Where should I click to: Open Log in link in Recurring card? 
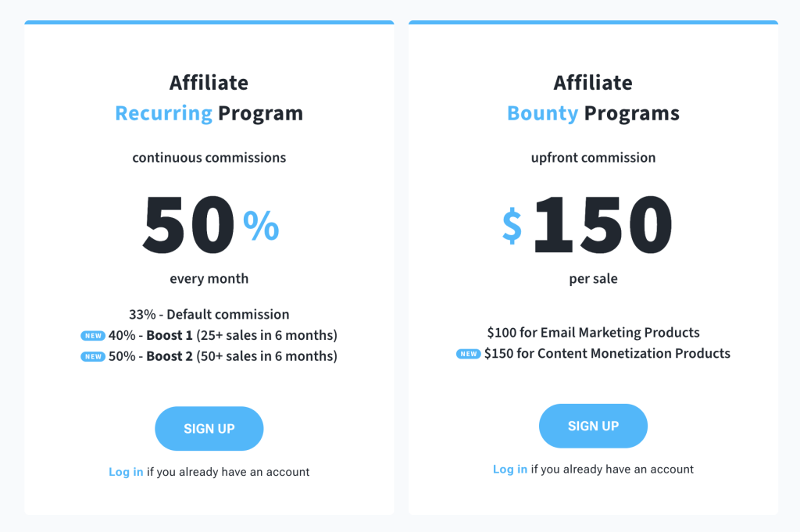(x=126, y=472)
